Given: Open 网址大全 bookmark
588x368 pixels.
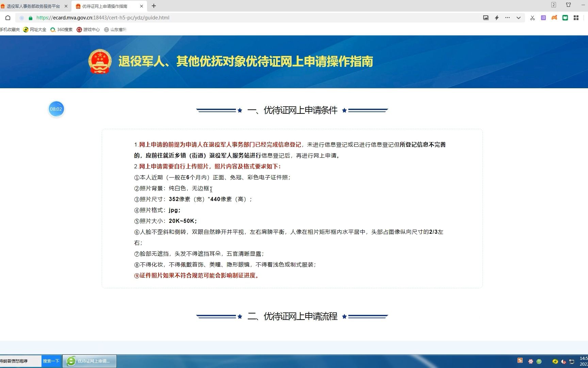Looking at the screenshot, I should (35, 30).
